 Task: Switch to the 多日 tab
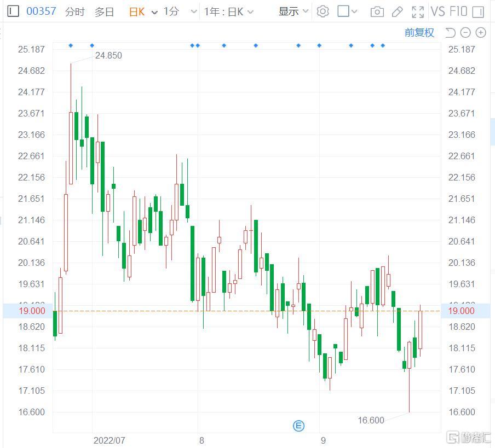click(x=104, y=11)
